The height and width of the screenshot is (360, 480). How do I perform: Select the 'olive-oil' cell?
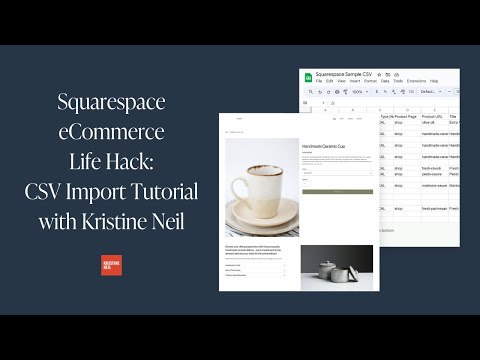click(435, 123)
